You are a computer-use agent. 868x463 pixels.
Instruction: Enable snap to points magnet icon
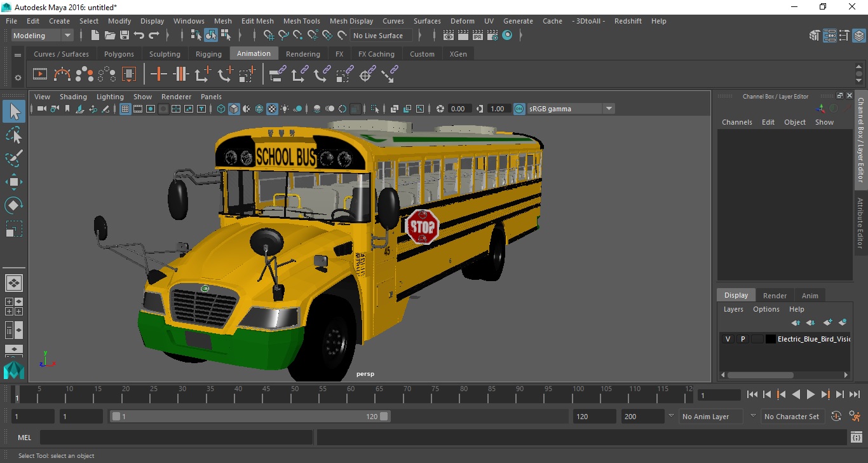point(298,35)
